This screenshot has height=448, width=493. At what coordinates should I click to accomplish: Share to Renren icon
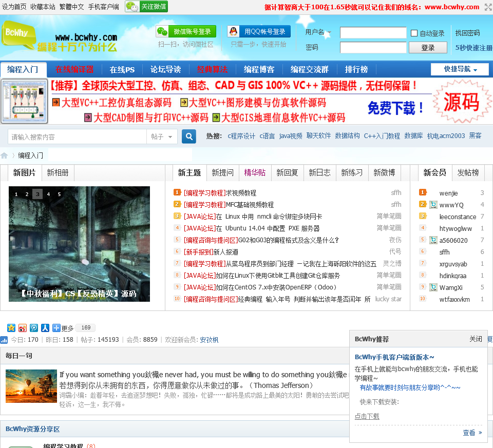pos(45,328)
